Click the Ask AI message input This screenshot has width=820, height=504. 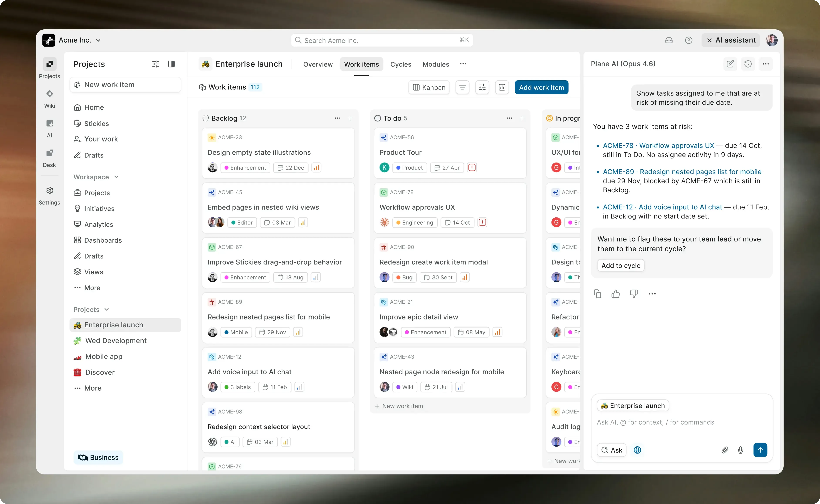click(681, 422)
